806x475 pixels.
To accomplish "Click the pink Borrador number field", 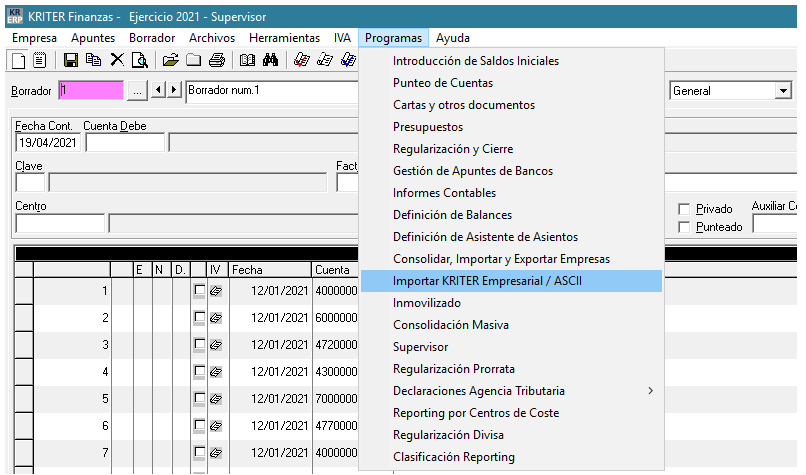I will tap(90, 91).
